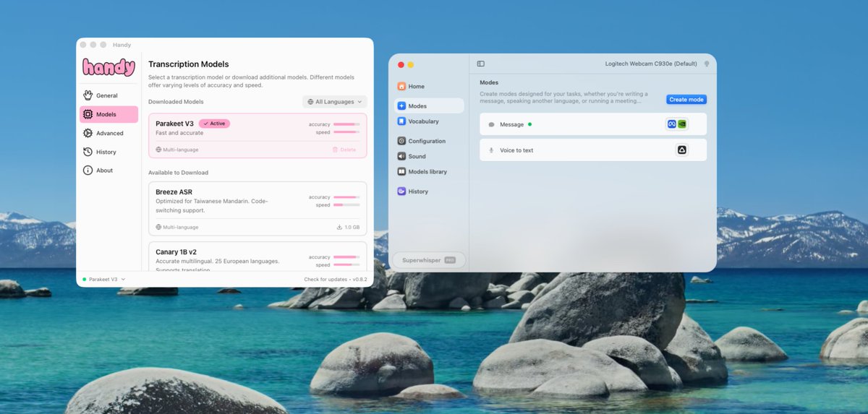Viewport: 868px width, 414px height.
Task: Select the Parakeet V3 model card
Action: coord(258,135)
